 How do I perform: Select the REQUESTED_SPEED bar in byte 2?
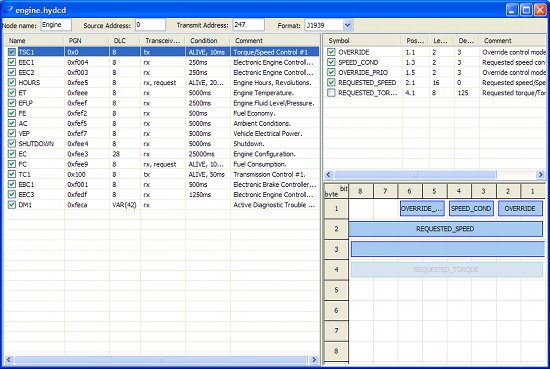(x=445, y=229)
